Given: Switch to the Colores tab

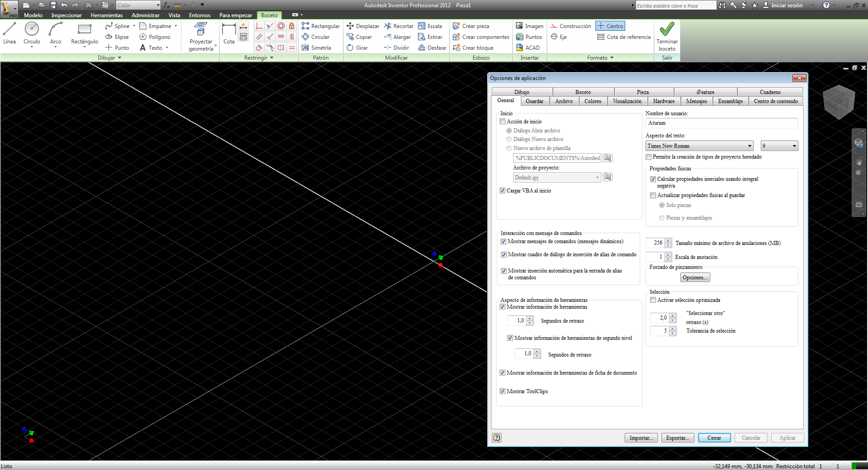Looking at the screenshot, I should tap(593, 101).
